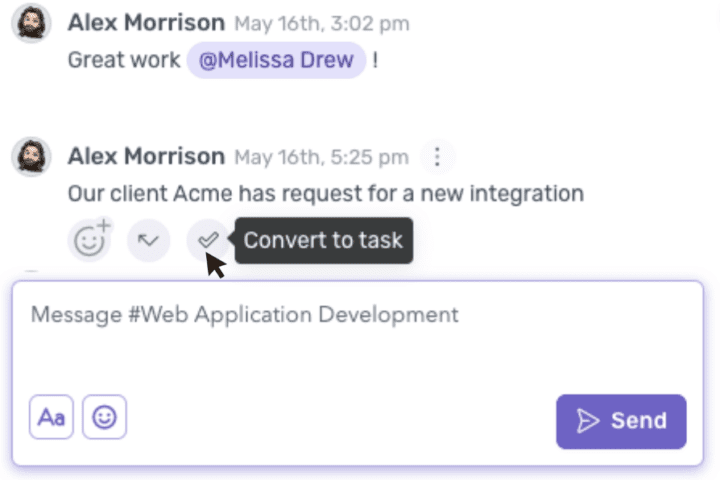This screenshot has width=720, height=480.
Task: Click Alex Morrison's avatar on the 3:02 pm message
Action: coord(31,23)
